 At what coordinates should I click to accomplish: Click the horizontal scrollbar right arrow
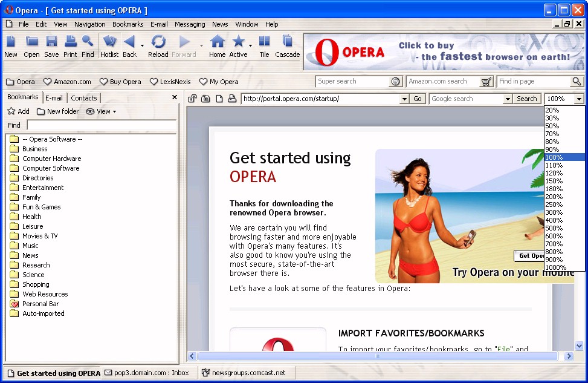569,356
